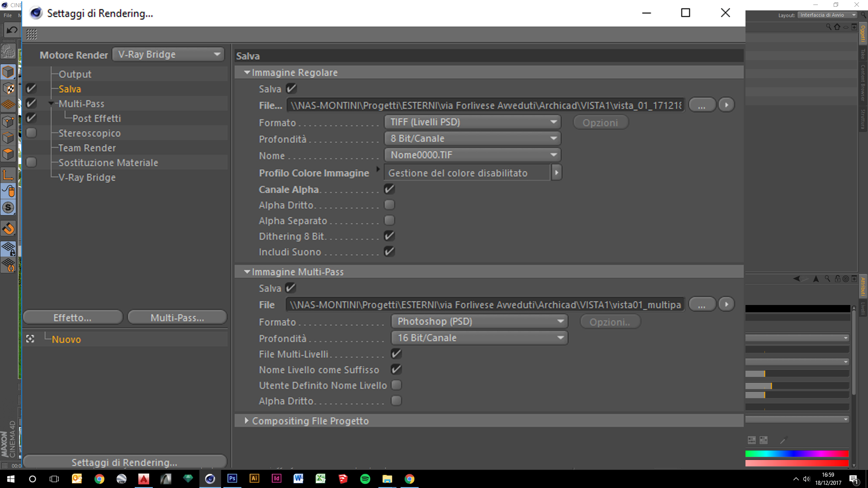The width and height of the screenshot is (868, 488).
Task: Select the Polygons mode icon
Action: [x=8, y=154]
